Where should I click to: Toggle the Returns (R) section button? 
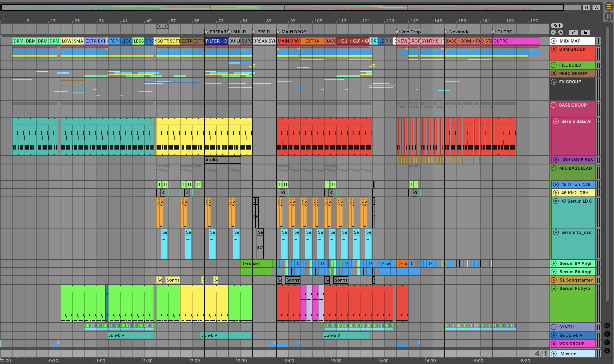click(x=607, y=334)
